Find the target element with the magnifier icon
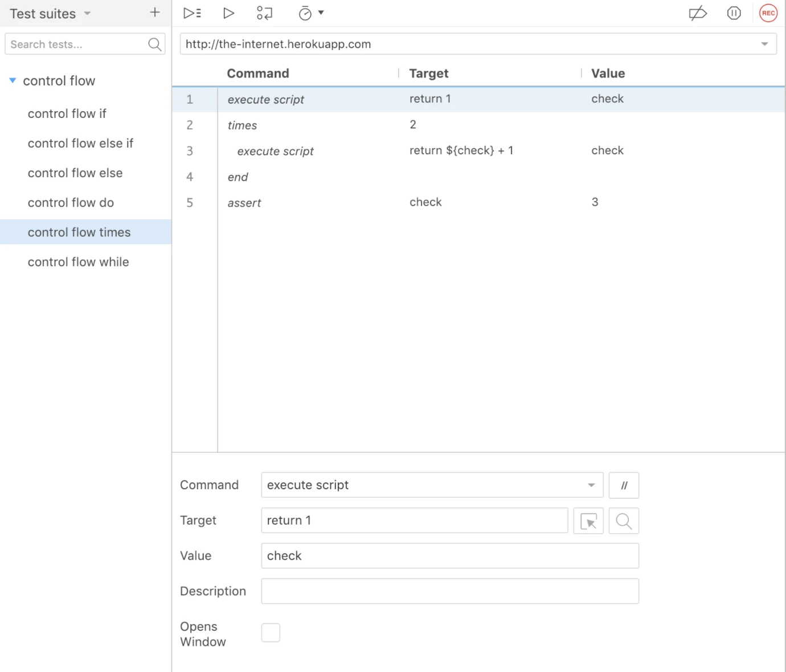Image resolution: width=786 pixels, height=672 pixels. 624,521
